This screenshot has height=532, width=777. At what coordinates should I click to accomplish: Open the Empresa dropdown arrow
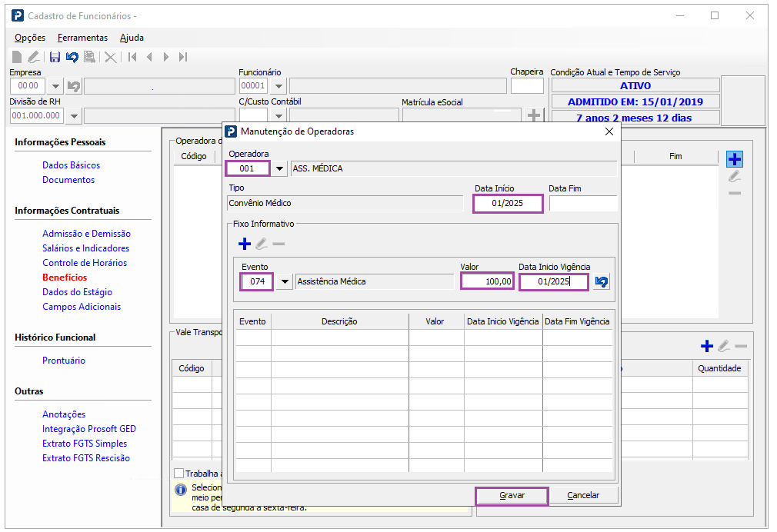55,86
